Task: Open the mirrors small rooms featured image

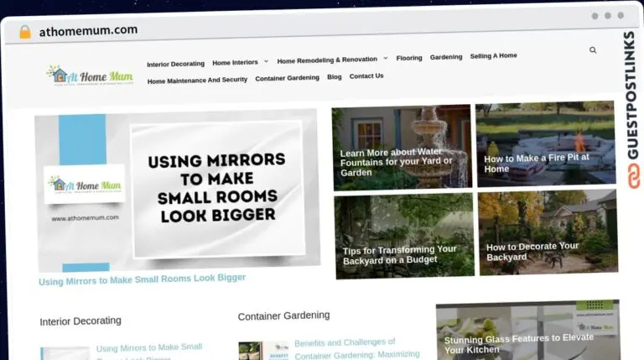Action: click(x=177, y=190)
